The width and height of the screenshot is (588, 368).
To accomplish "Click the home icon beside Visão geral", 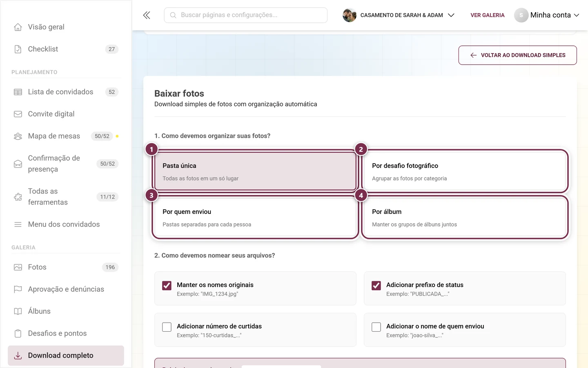I will pos(18,27).
